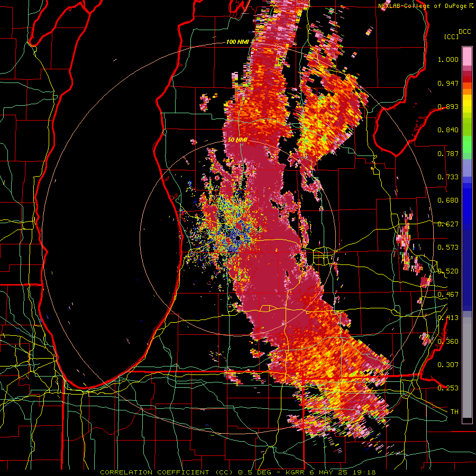Click the 0.253 scale value
Screen dimensions: 476x476
click(x=448, y=388)
